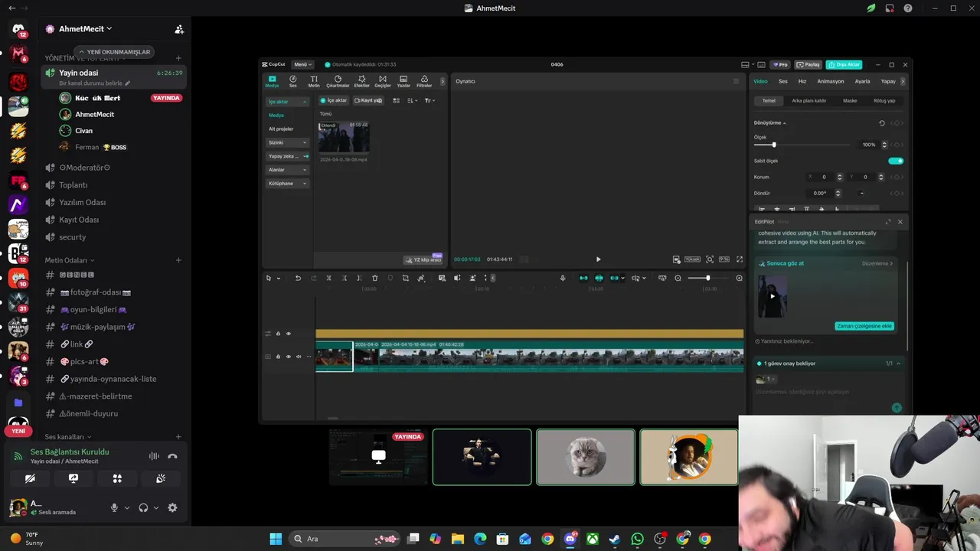Switch to CapCut Ayarla tab
The image size is (980, 551).
click(862, 81)
